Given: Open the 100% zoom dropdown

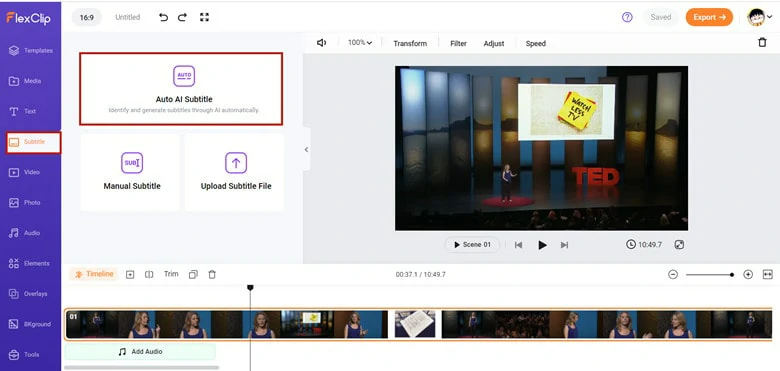Looking at the screenshot, I should click(x=360, y=43).
